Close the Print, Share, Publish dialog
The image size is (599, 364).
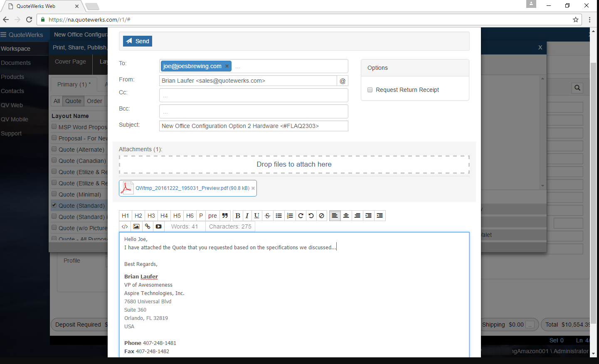pos(540,47)
